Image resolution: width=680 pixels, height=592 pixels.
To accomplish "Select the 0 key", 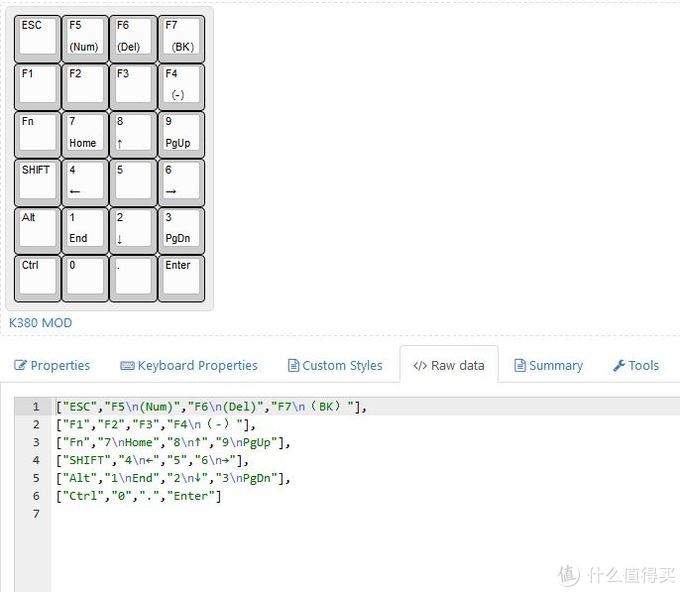I will (85, 278).
